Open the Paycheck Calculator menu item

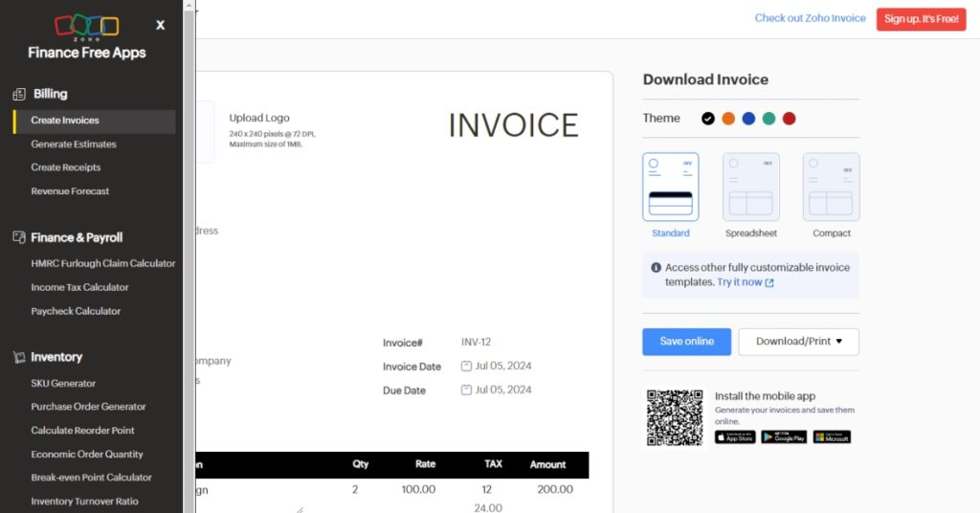(76, 311)
